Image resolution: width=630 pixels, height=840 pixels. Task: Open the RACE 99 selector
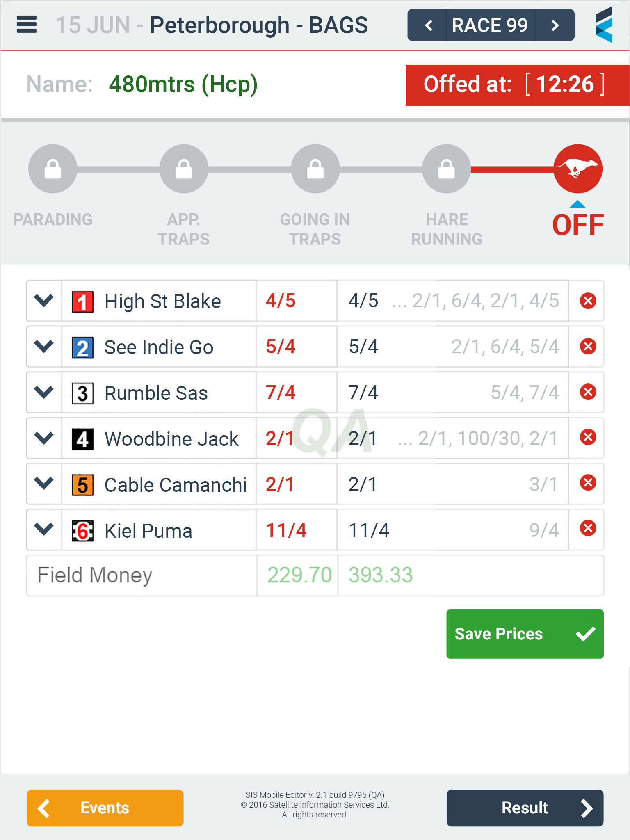pos(491,25)
